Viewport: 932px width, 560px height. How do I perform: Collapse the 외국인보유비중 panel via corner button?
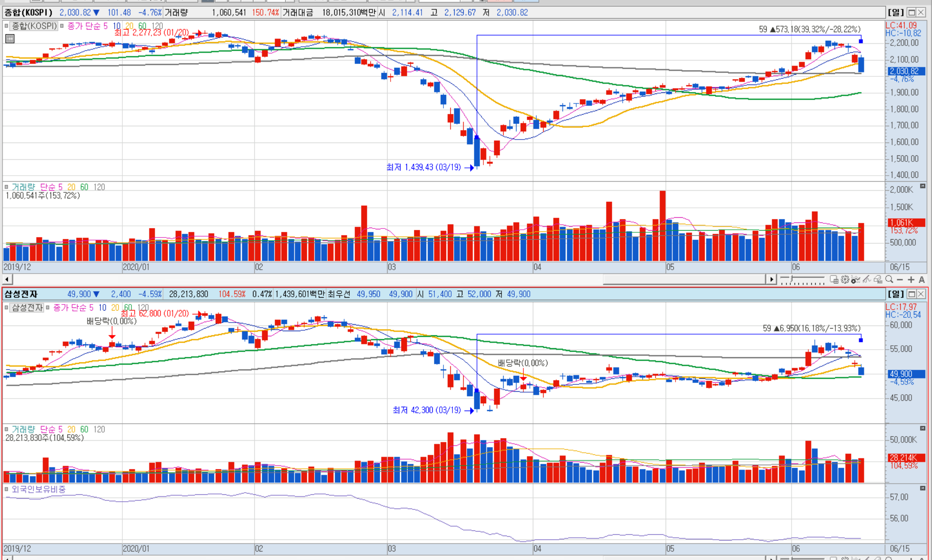pos(923,488)
